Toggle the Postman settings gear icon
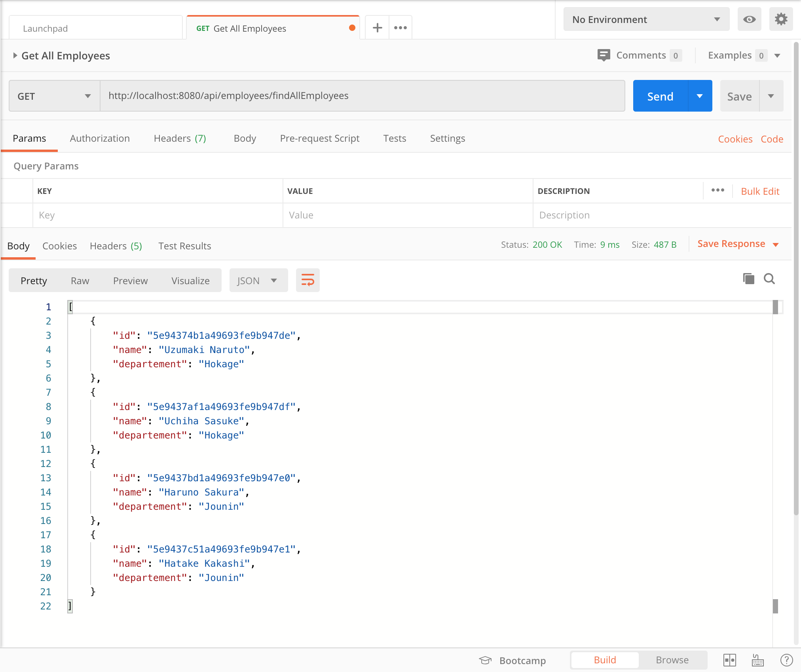 pyautogui.click(x=781, y=19)
